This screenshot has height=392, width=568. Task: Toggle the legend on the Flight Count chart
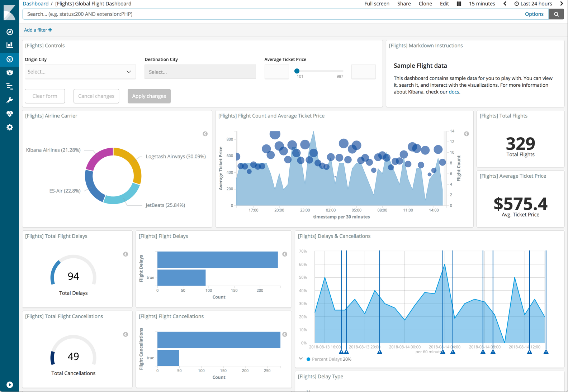click(x=466, y=134)
